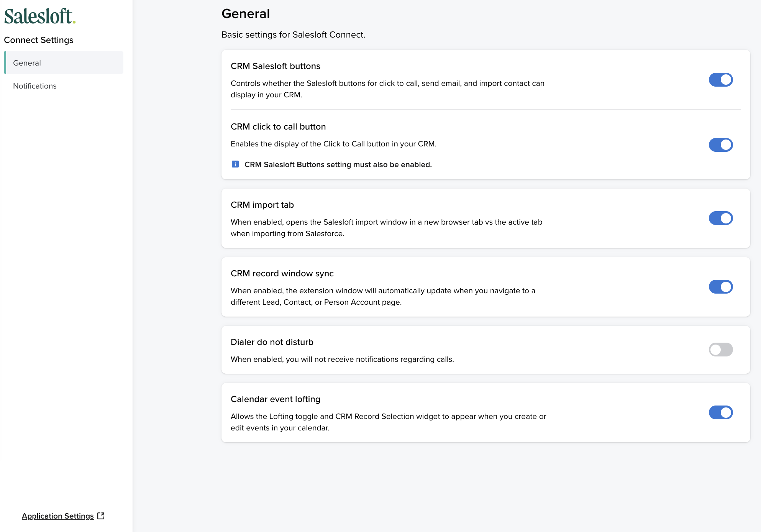
Task: Turn off the CRM click to call button toggle
Action: click(x=721, y=145)
